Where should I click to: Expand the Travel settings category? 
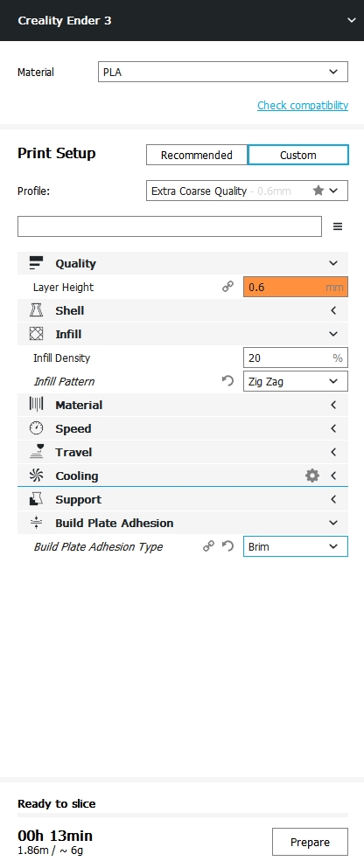(183, 452)
